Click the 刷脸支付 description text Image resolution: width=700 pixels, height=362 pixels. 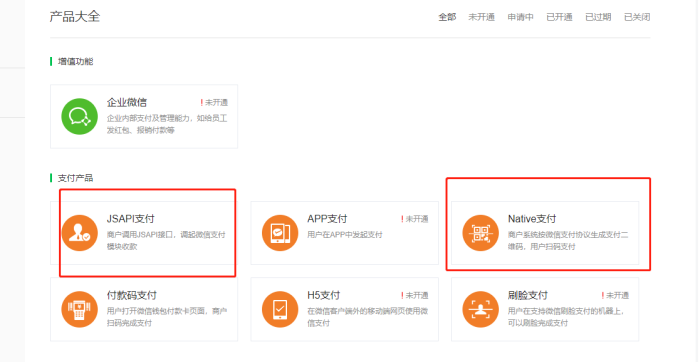tap(566, 317)
